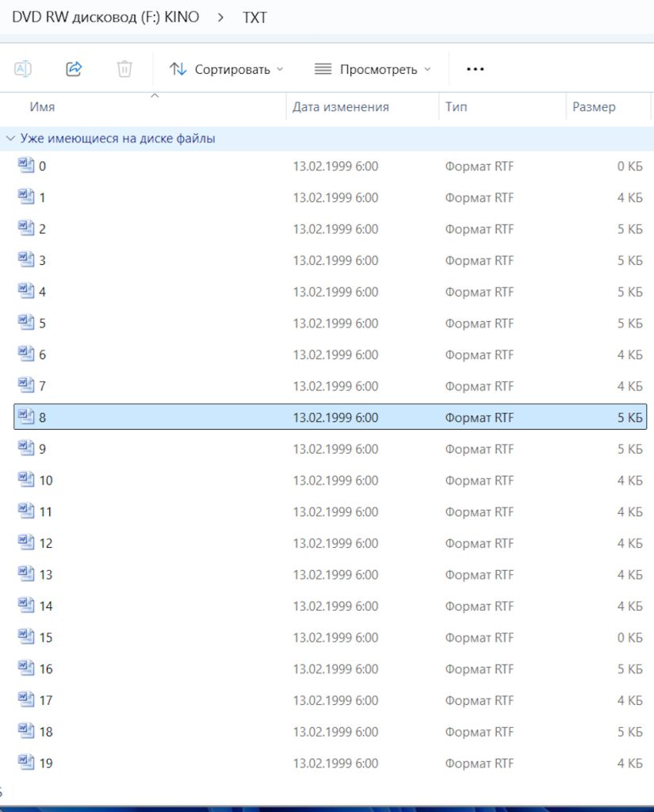
Task: Collapse the 'Уже имеющиеся на диске файлы' group
Action: [x=10, y=138]
